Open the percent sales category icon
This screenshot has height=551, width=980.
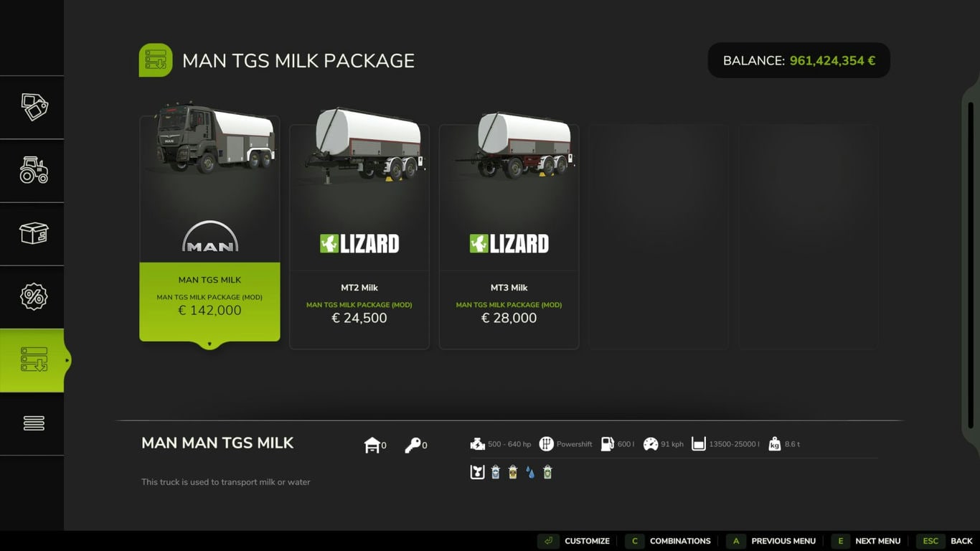click(34, 296)
